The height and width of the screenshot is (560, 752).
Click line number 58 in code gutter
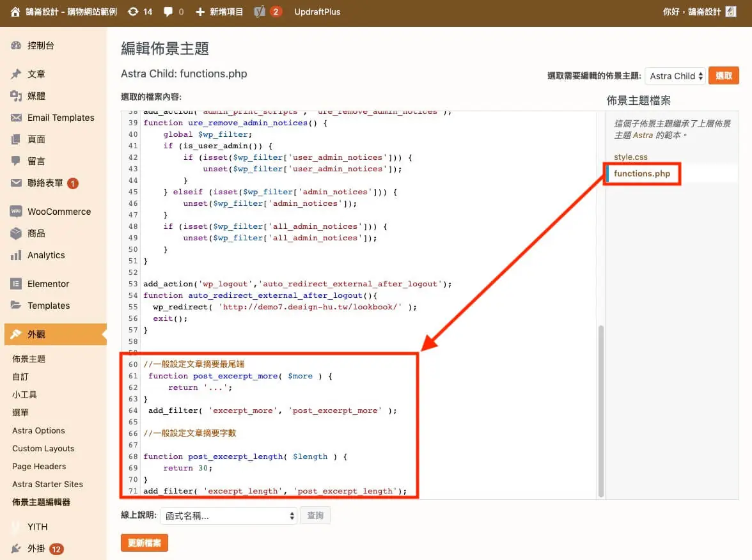tap(133, 341)
